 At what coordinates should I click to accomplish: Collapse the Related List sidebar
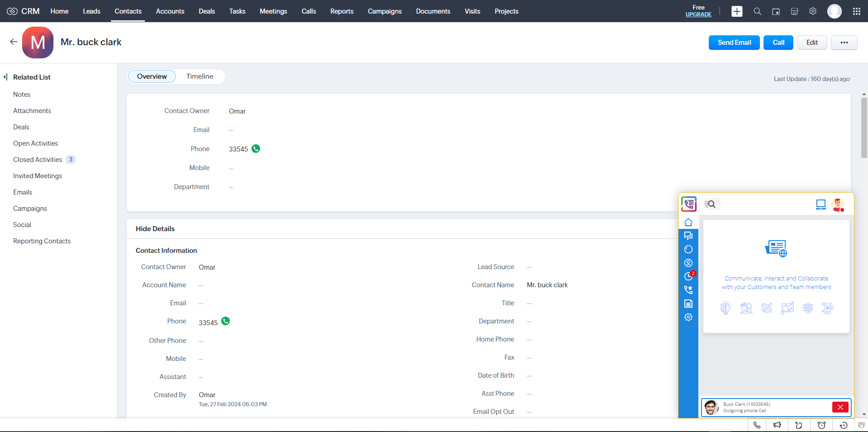(x=5, y=77)
